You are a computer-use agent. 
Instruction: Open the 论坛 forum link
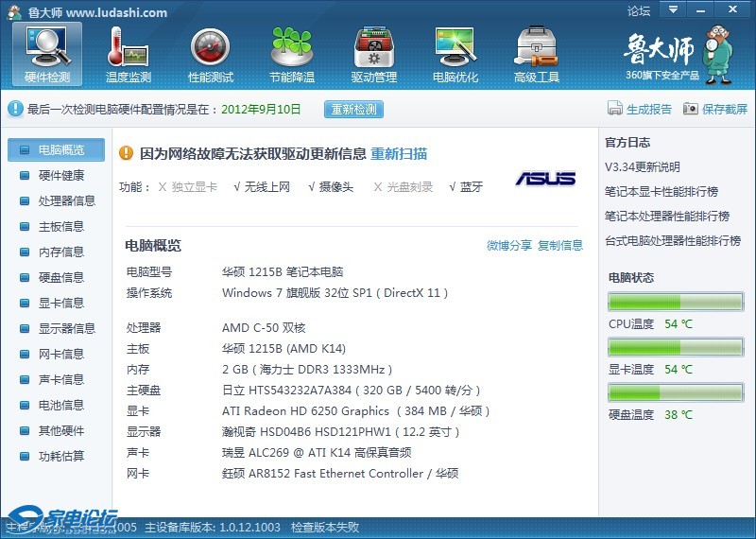tap(639, 10)
